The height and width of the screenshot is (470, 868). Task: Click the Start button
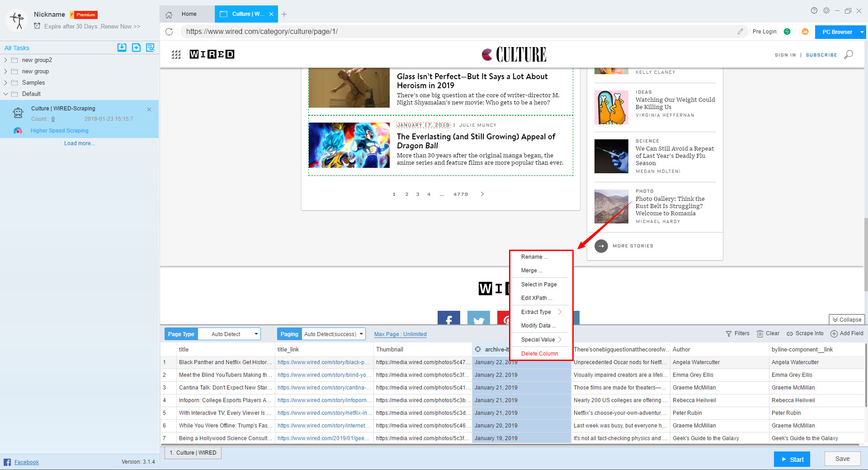[x=792, y=459]
